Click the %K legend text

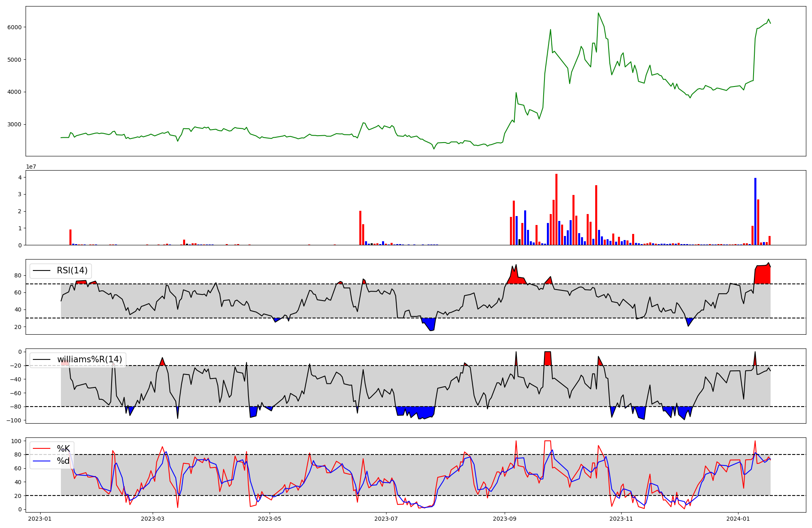click(63, 449)
